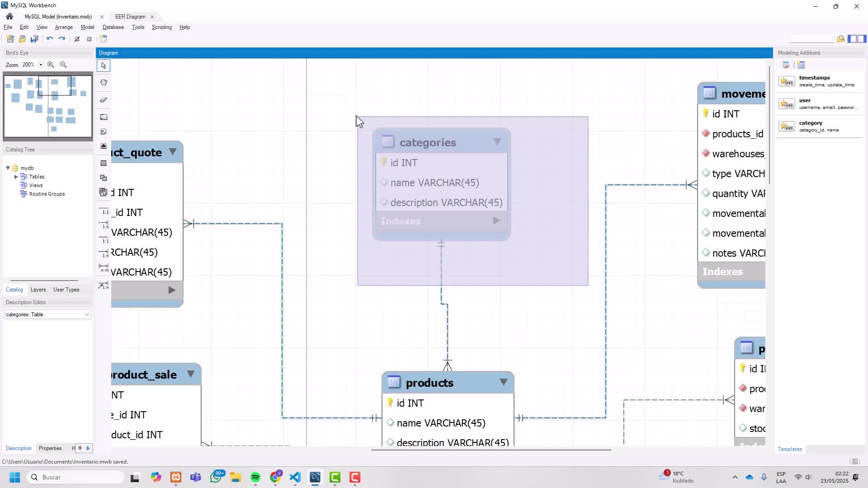Switch to the MySQL Model (Inventario.mwb) tab
868x488 pixels.
[x=58, y=17]
